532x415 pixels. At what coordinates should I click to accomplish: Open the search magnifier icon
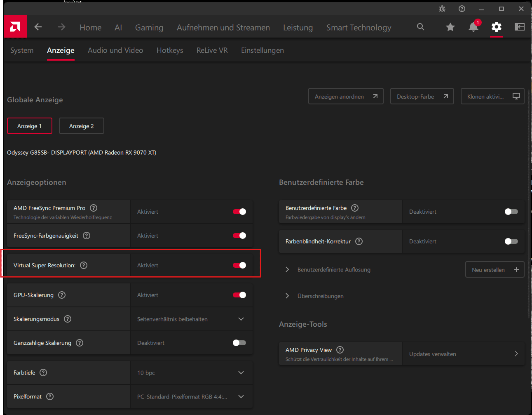[420, 27]
